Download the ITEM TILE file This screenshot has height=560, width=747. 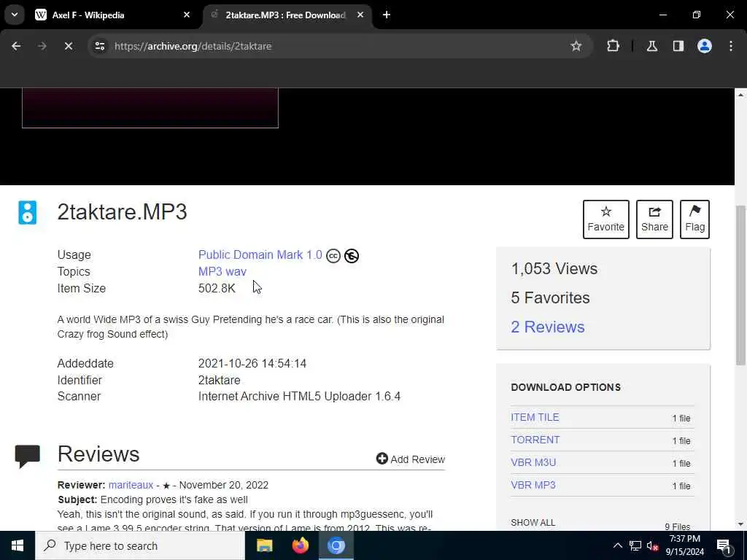coord(535,417)
